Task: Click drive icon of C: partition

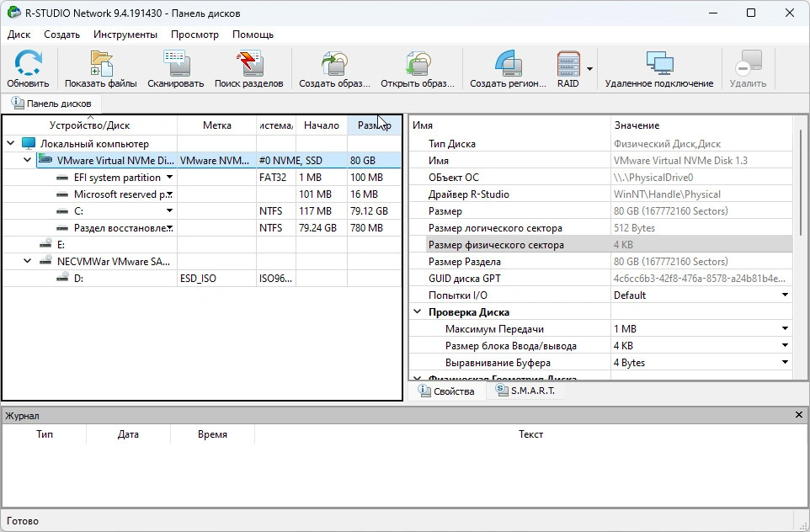Action: click(62, 211)
